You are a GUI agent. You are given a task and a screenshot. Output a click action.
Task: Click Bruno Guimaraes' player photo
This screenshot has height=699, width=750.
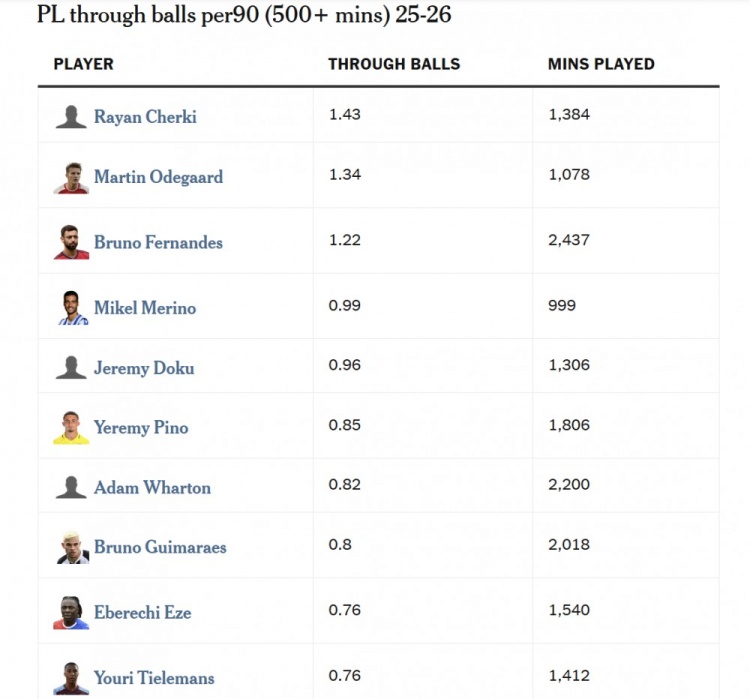tap(71, 547)
